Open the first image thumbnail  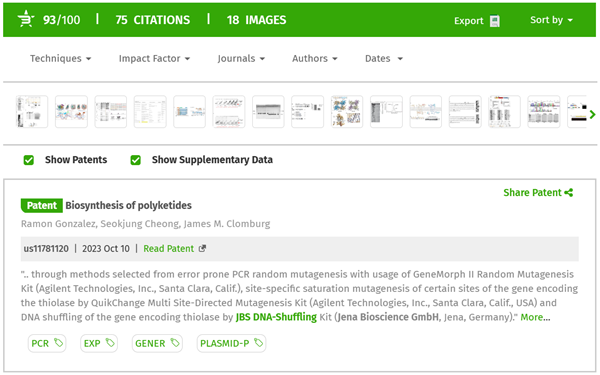32,112
